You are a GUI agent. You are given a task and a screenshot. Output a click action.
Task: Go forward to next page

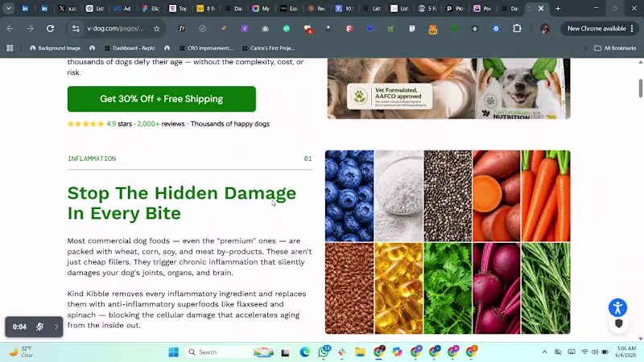(x=30, y=29)
